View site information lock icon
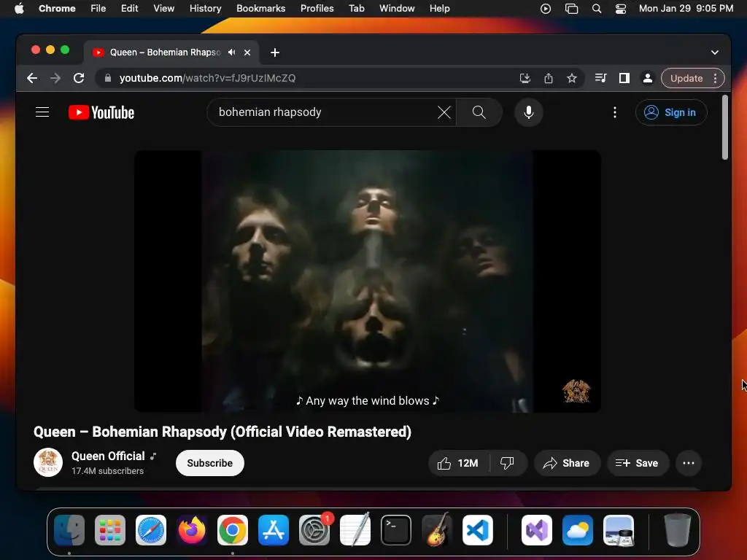Image resolution: width=747 pixels, height=560 pixels. [108, 78]
